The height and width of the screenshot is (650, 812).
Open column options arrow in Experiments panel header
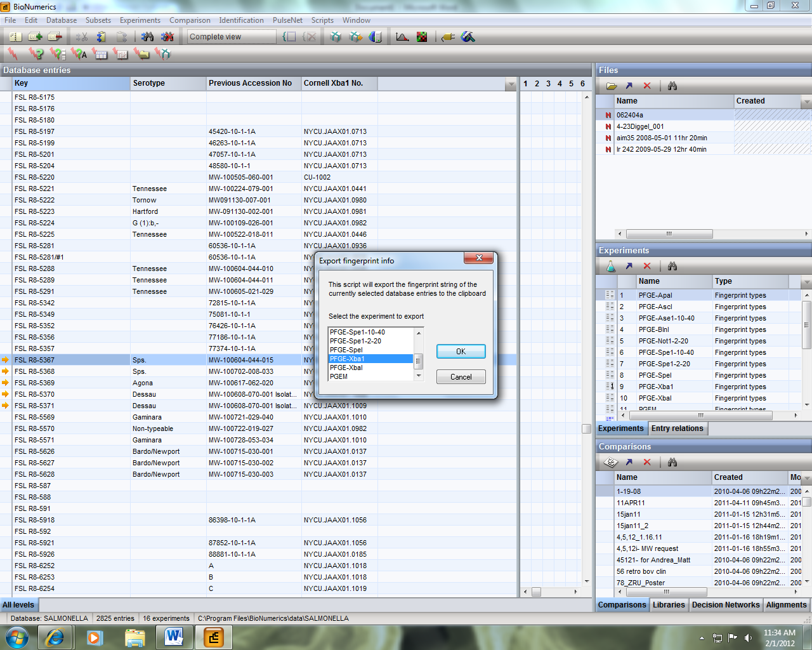[x=806, y=282]
